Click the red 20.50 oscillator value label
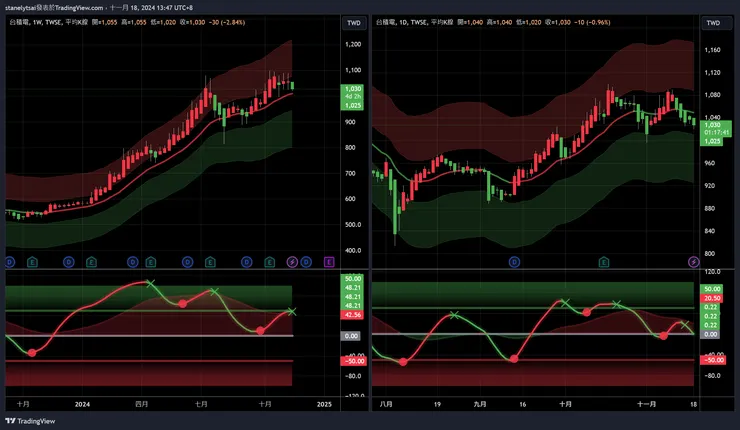Screen dimensions: 740x430 click(712, 298)
